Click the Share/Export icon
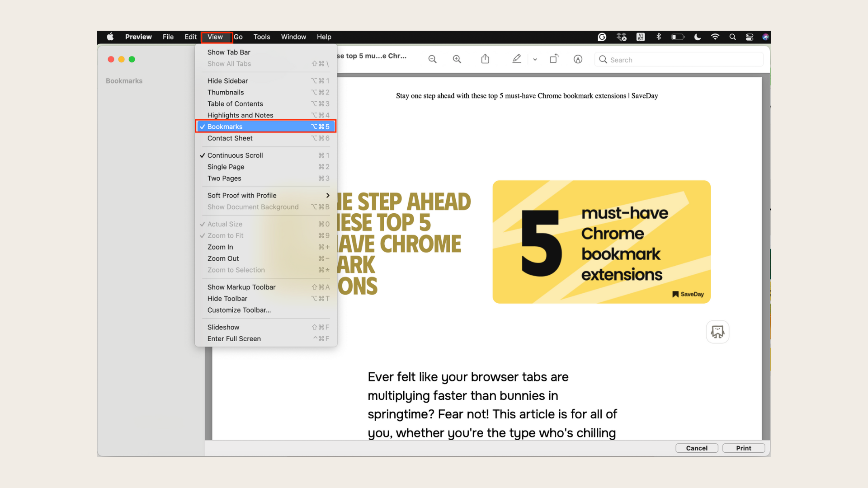The height and width of the screenshot is (488, 868). coord(485,60)
